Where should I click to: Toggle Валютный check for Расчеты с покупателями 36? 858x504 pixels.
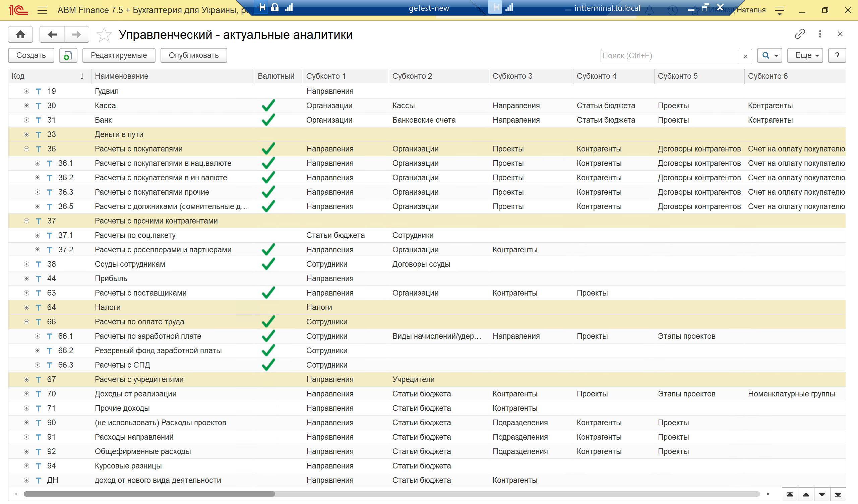click(268, 149)
